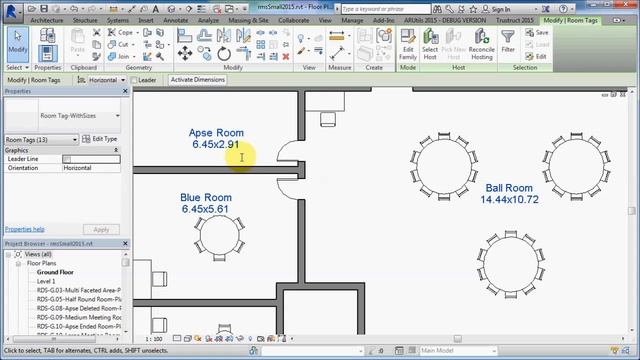Toggle the Leader checkbox in options bar

pyautogui.click(x=133, y=80)
